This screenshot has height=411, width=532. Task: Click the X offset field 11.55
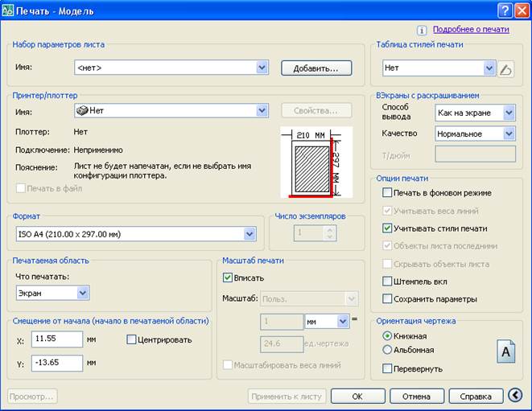point(57,339)
